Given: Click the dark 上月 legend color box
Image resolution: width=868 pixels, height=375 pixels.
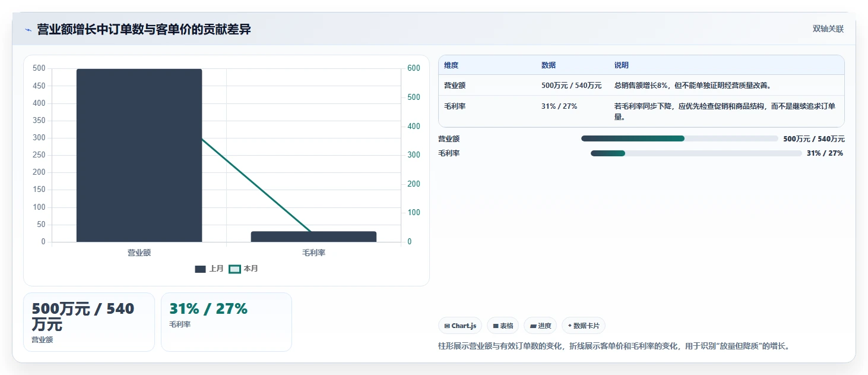Looking at the screenshot, I should pyautogui.click(x=201, y=269).
